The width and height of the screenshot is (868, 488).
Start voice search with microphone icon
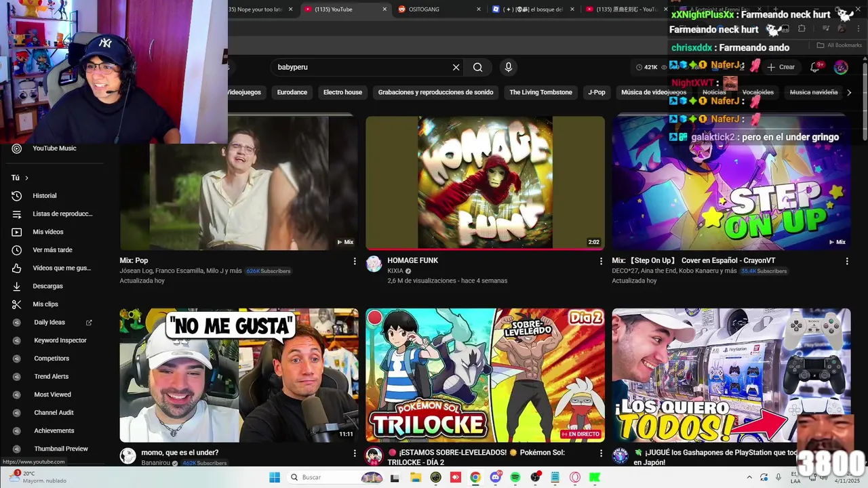pos(509,67)
